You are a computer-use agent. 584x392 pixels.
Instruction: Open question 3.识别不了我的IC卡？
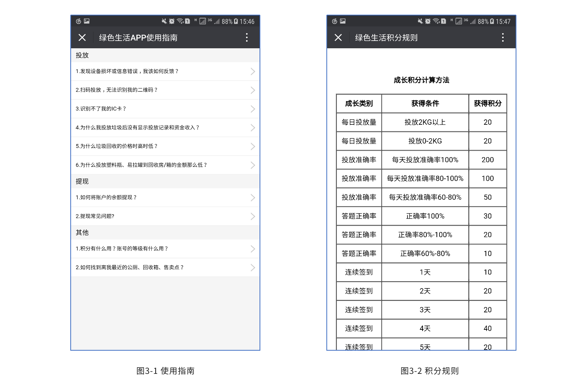tap(165, 109)
